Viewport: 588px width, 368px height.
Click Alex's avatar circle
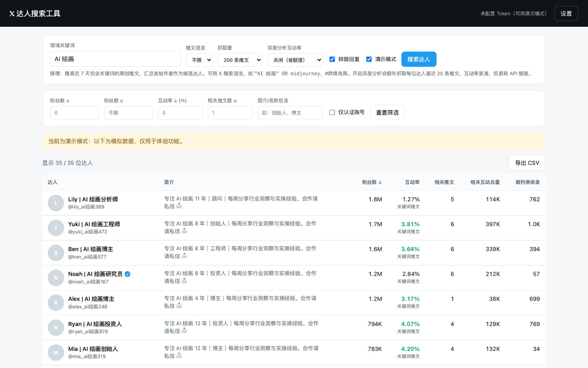56,303
